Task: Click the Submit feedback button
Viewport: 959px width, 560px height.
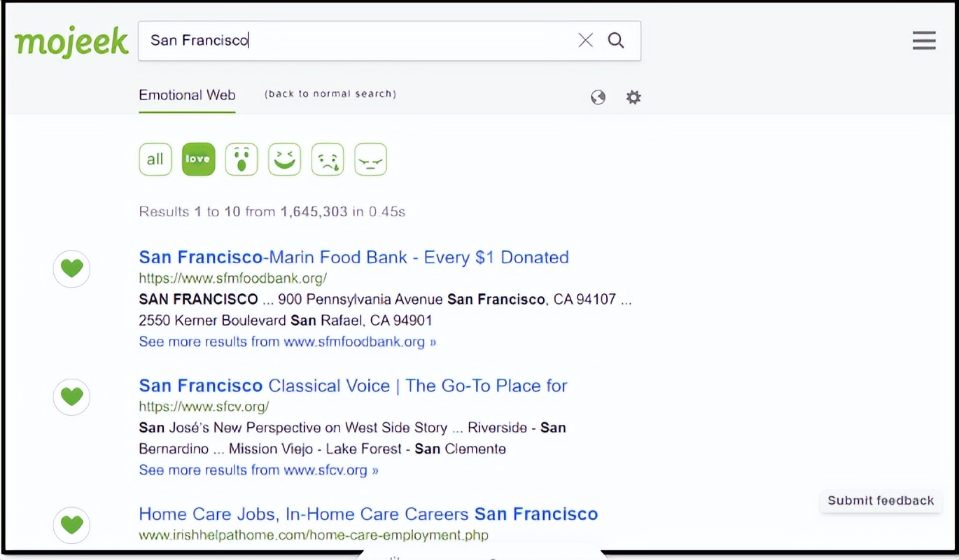Action: pyautogui.click(x=881, y=500)
